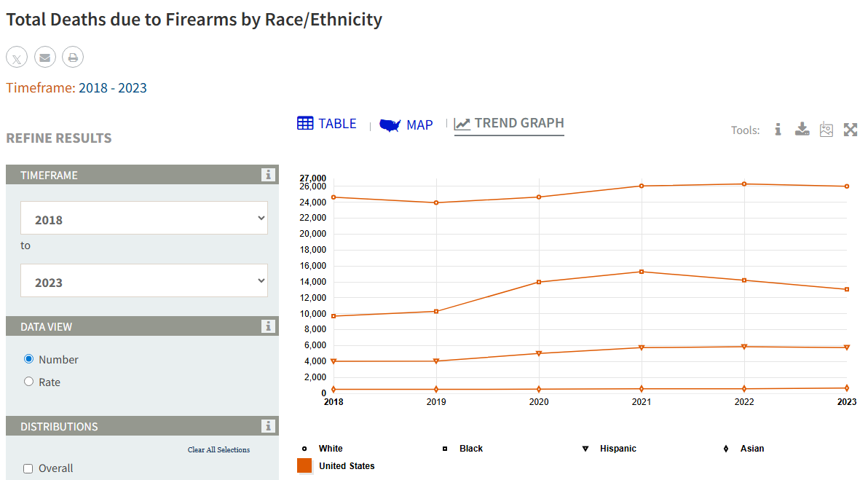This screenshot has width=868, height=480.
Task: Toggle the White series legend item
Action: click(x=323, y=449)
